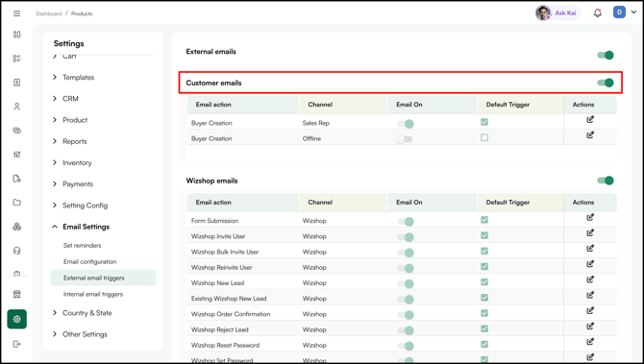
Task: Edit the Wizshop Invite User row
Action: click(590, 232)
